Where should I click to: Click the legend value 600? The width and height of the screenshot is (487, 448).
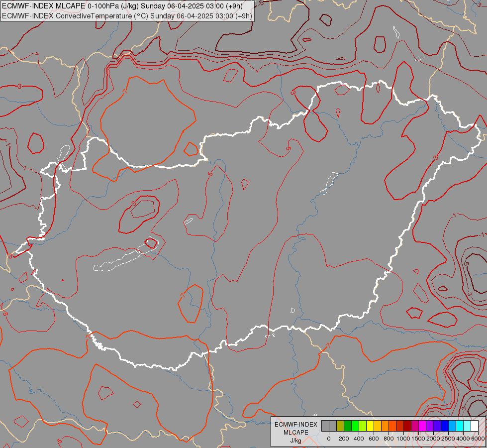pos(374,439)
